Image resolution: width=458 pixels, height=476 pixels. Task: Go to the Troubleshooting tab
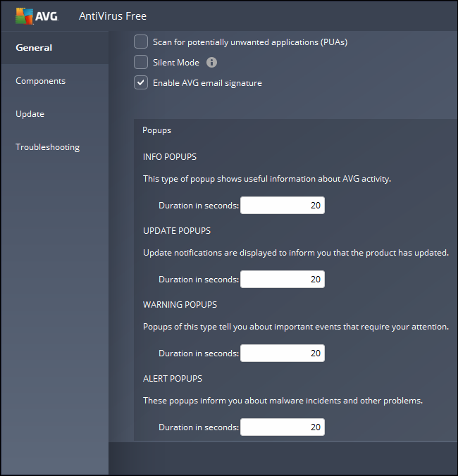[x=55, y=147]
